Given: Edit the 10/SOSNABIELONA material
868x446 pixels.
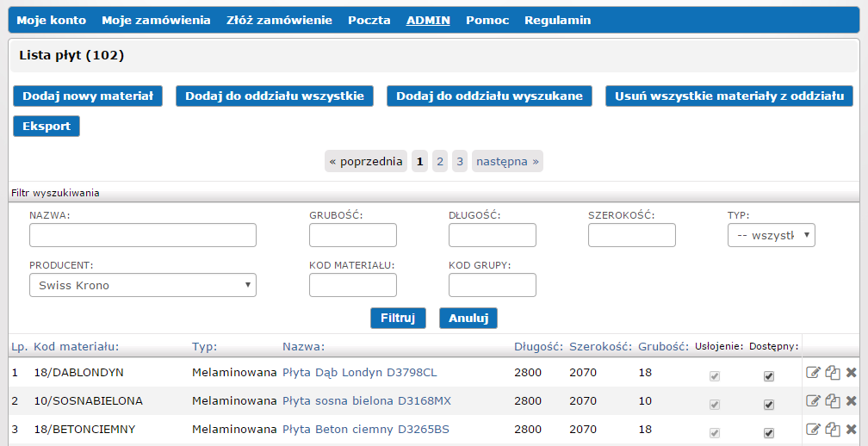Looking at the screenshot, I should coord(813,401).
